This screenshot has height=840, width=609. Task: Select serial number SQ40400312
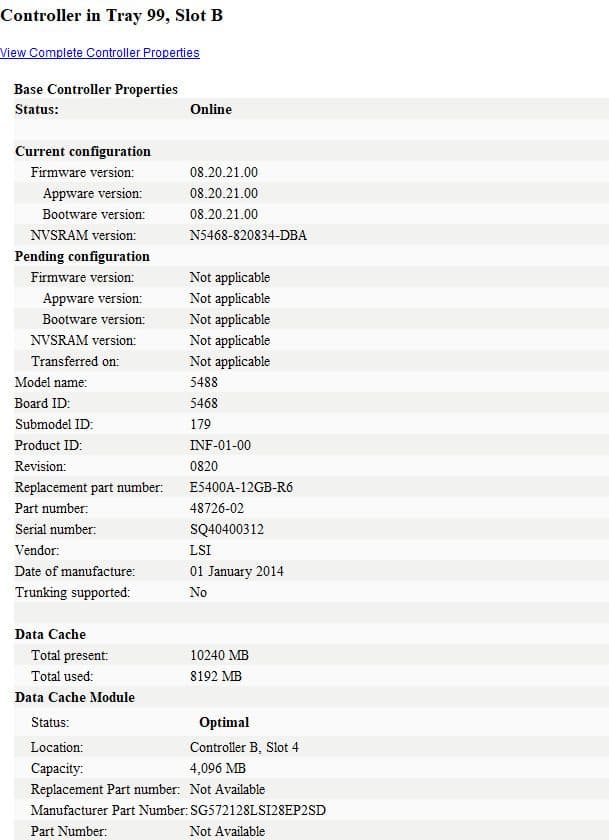[x=227, y=530]
